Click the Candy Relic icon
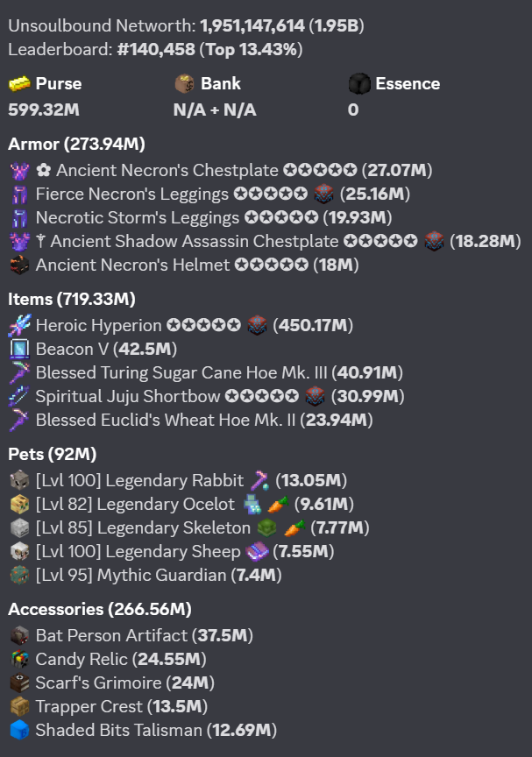The image size is (532, 757). click(19, 659)
